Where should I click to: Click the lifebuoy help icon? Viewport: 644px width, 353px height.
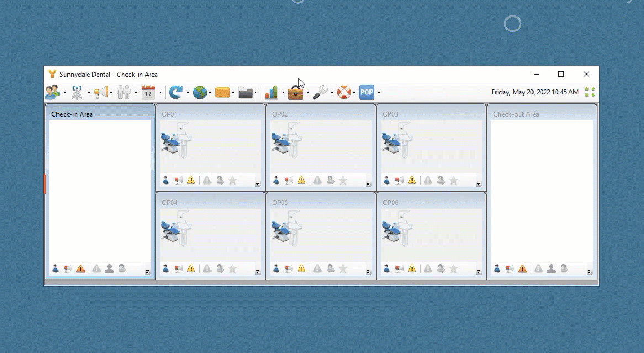[344, 92]
